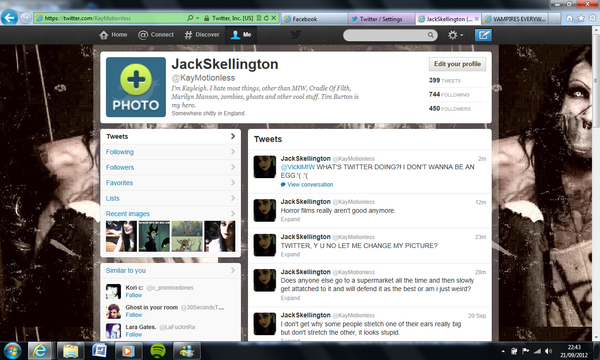This screenshot has width=600, height=360.
Task: Open the media player taskbar icon
Action: click(128, 350)
